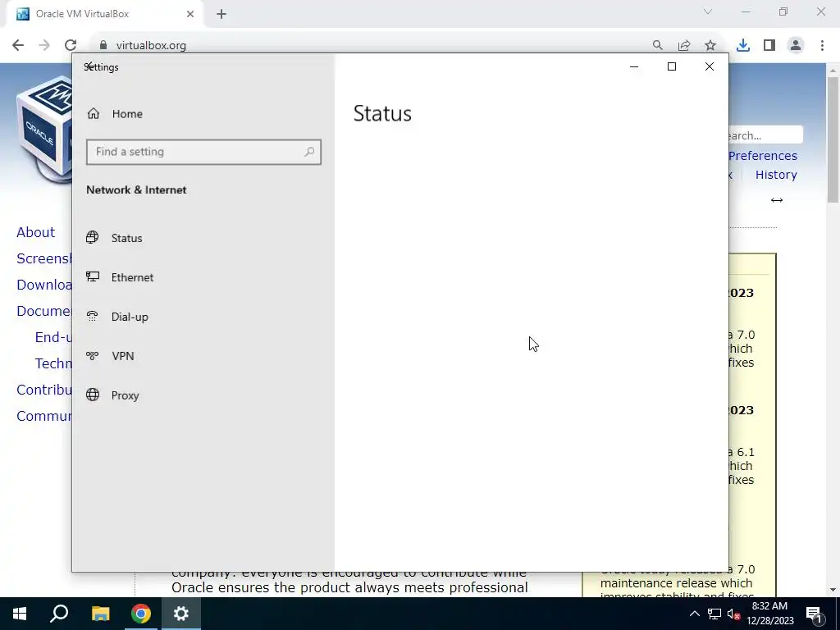
Task: Open Chrome downloads icon
Action: tap(743, 45)
